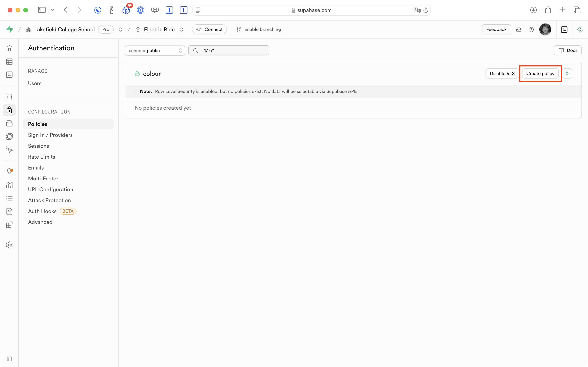Open the Table Editor sidebar icon
This screenshot has width=588, height=367.
(x=9, y=62)
